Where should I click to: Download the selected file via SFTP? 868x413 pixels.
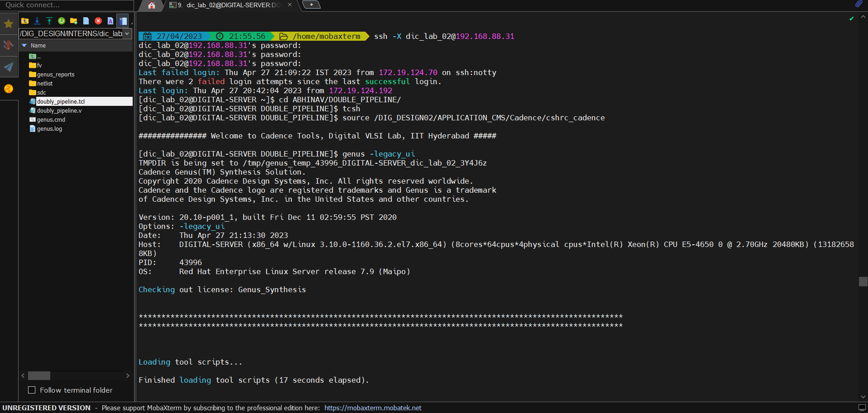pyautogui.click(x=37, y=21)
